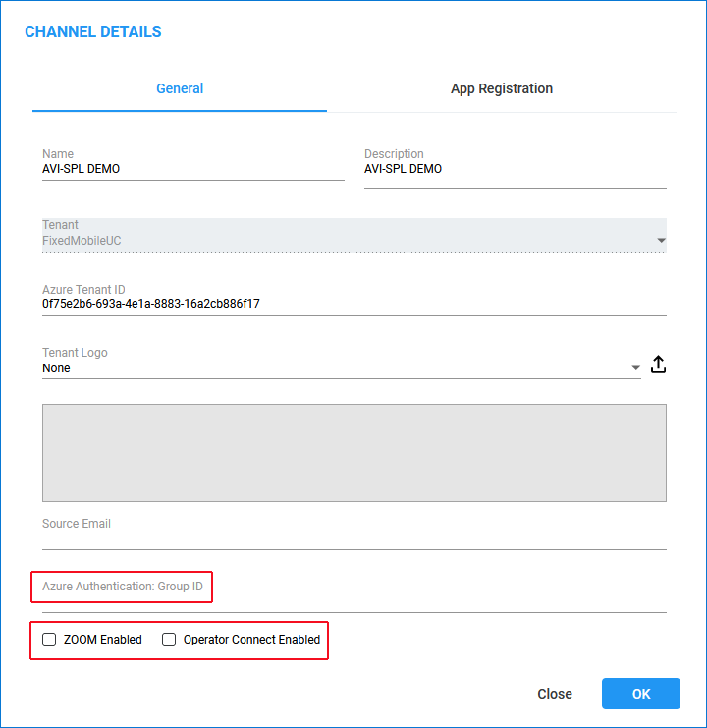Click the Close button
This screenshot has height=728, width=707.
[x=555, y=694]
